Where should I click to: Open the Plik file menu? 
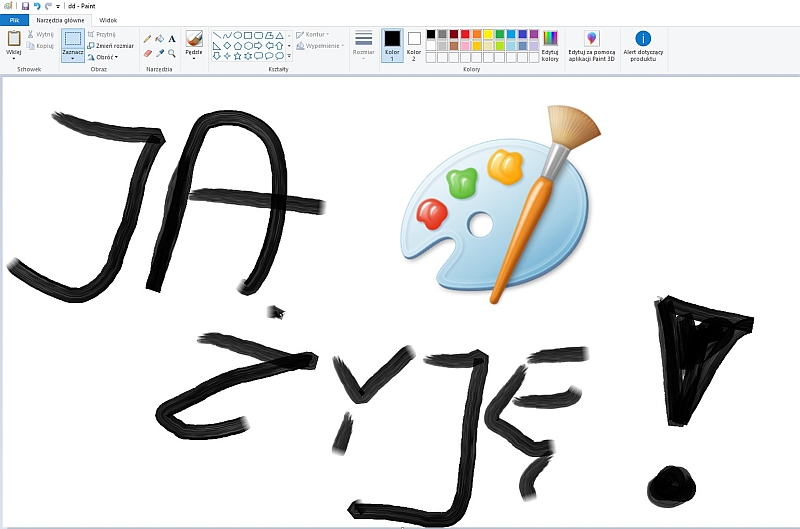[x=14, y=20]
